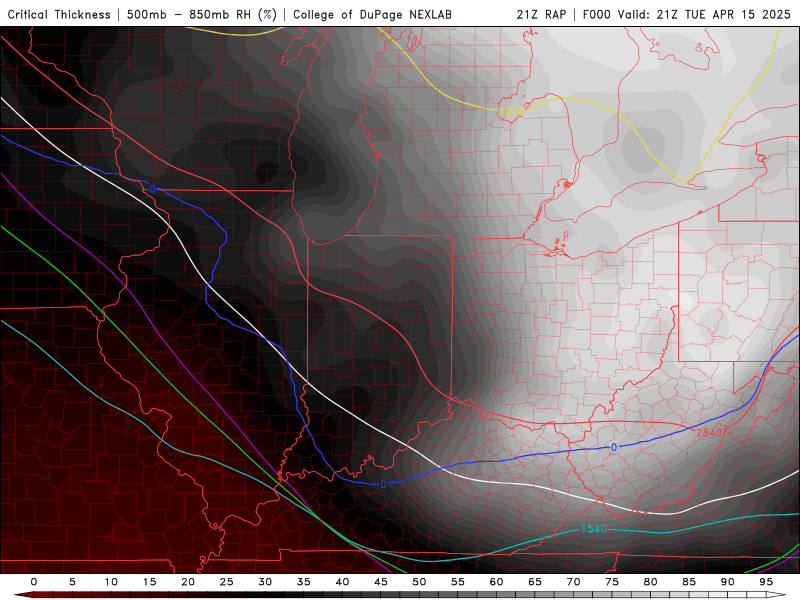The height and width of the screenshot is (600, 800).
Task: Click the "College of DuPage NEXLAB" credit text
Action: [x=372, y=14]
